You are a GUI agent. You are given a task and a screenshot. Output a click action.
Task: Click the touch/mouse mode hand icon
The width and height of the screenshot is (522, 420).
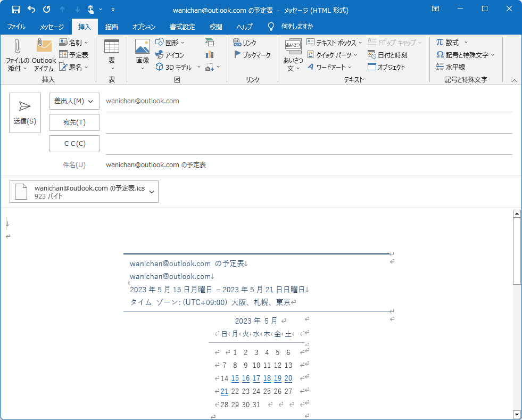(90, 10)
